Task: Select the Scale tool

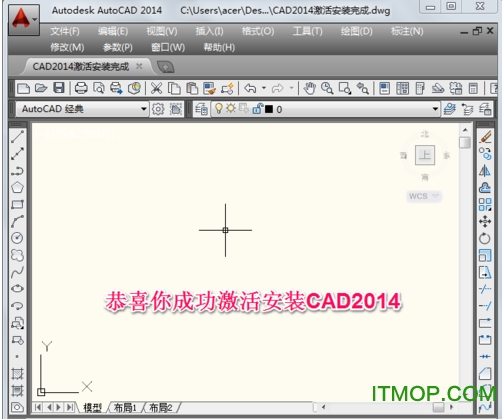Action: coord(485,255)
